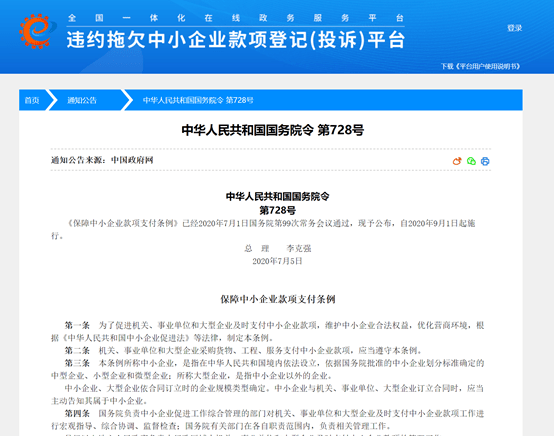Click 保障中小企业款项支付条例 subtitle
Image resolution: width=554 pixels, height=436 pixels.
pyautogui.click(x=278, y=299)
